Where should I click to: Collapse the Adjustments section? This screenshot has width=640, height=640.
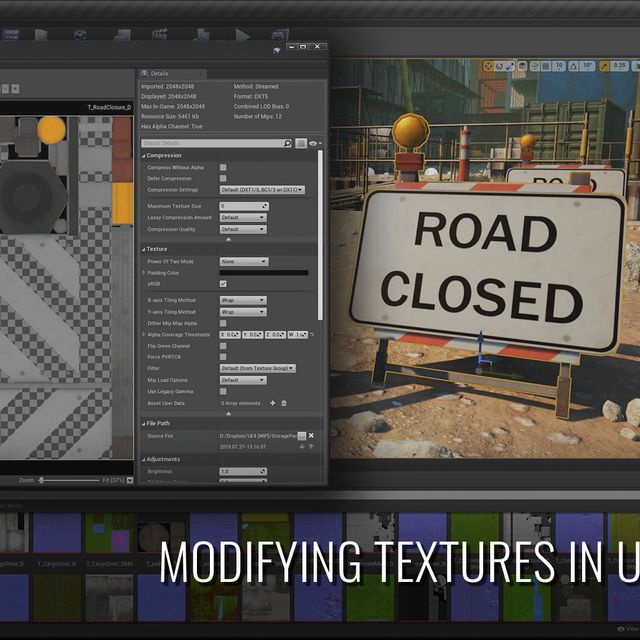144,460
